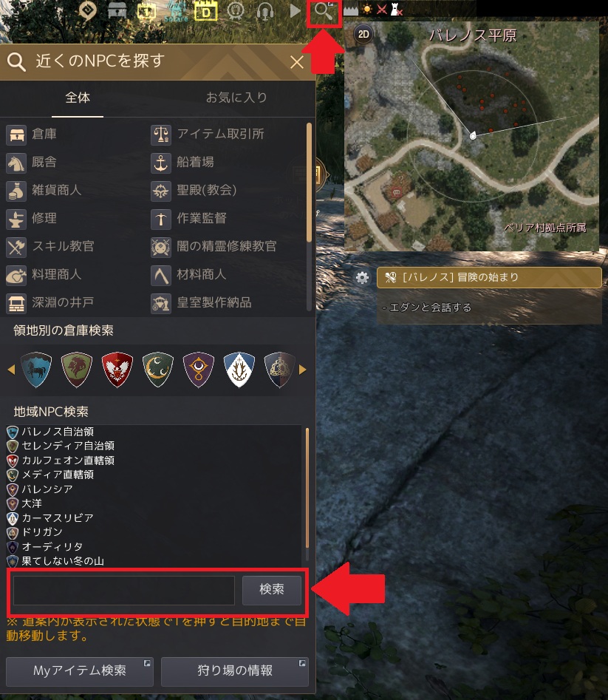This screenshot has height=700, width=608.
Task: Switch to the 全体 tab
Action: (78, 98)
